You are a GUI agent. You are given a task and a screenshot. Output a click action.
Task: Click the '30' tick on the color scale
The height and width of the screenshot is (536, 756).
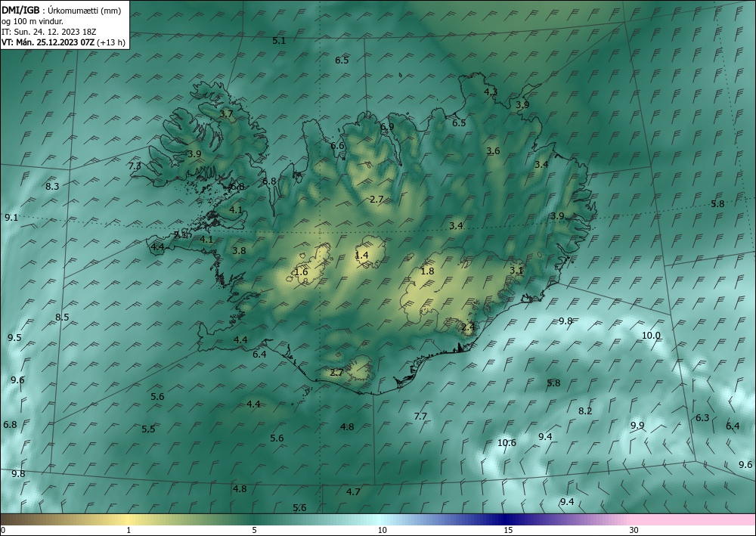point(634,530)
